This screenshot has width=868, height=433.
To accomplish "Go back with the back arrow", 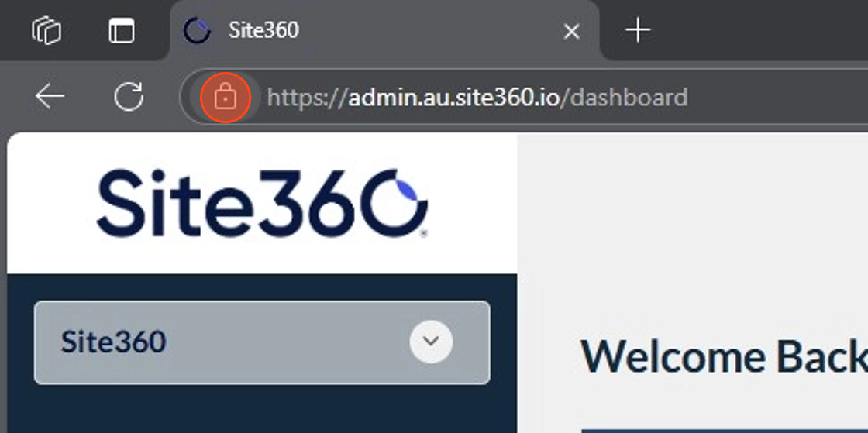I will pos(50,97).
